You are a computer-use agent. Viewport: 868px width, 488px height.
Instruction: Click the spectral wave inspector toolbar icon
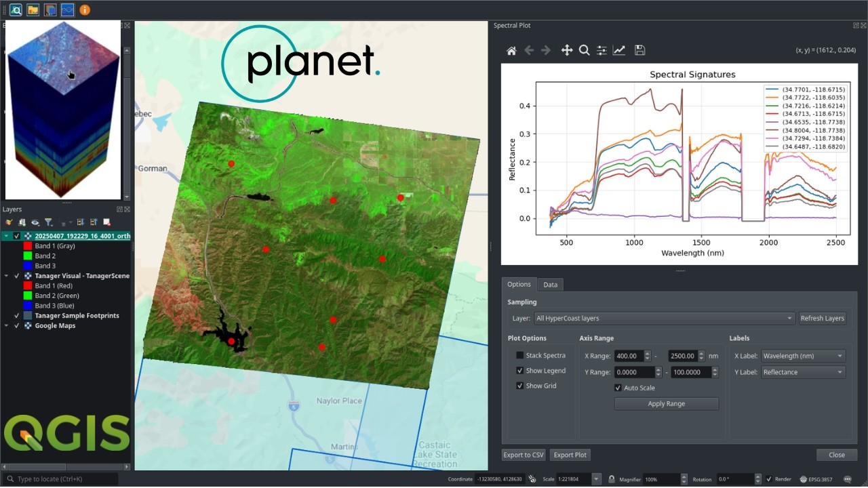tap(67, 10)
